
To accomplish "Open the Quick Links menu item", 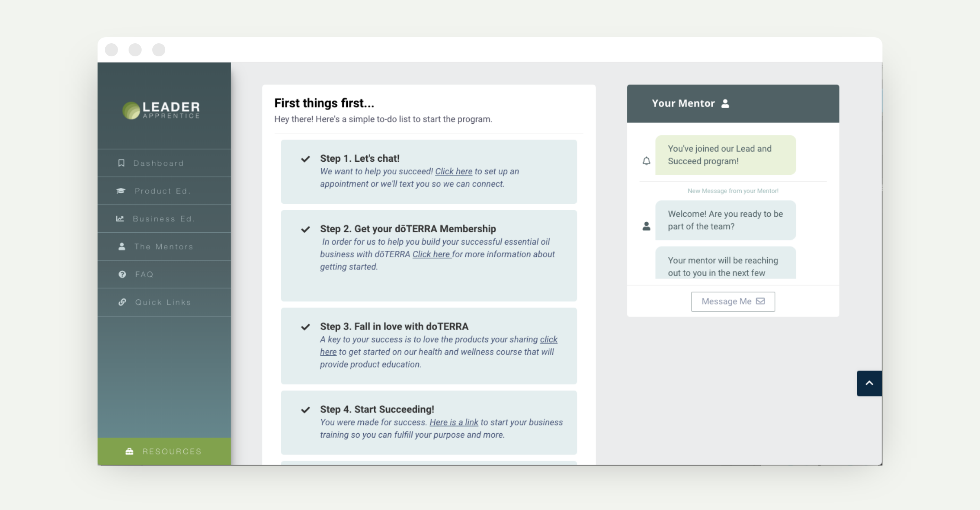I will point(163,302).
